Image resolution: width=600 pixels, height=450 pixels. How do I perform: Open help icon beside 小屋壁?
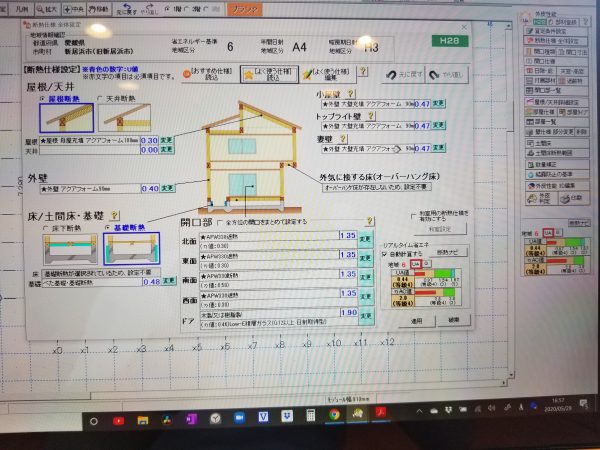[x=350, y=93]
